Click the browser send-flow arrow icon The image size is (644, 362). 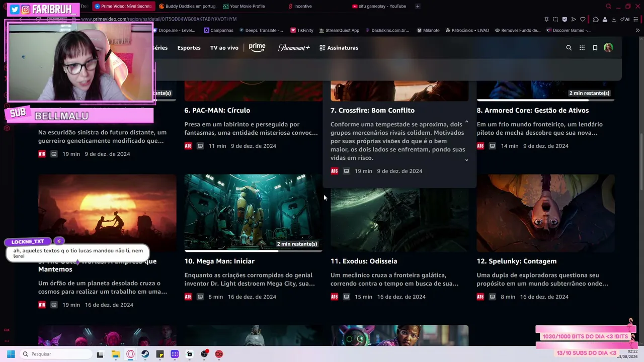coord(574,19)
